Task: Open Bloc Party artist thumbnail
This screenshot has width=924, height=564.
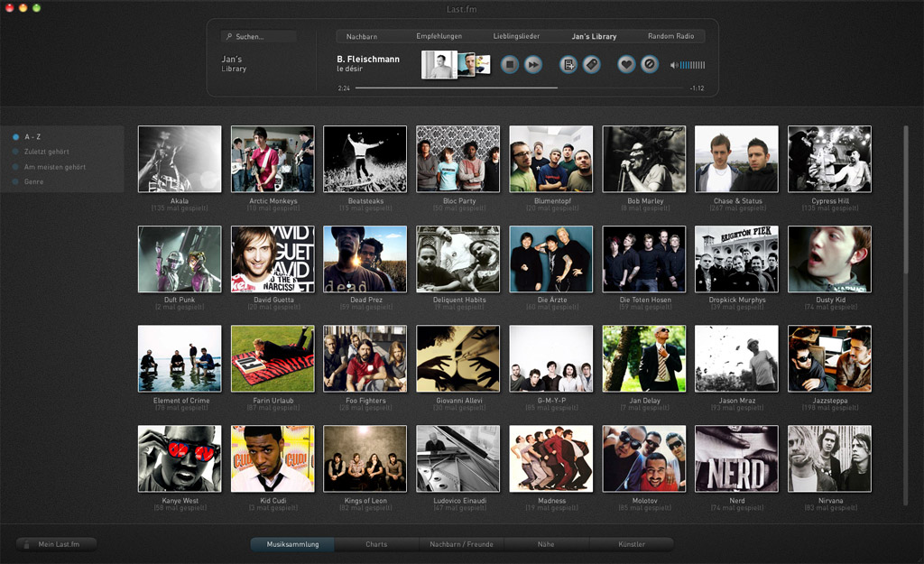Action: pos(457,159)
